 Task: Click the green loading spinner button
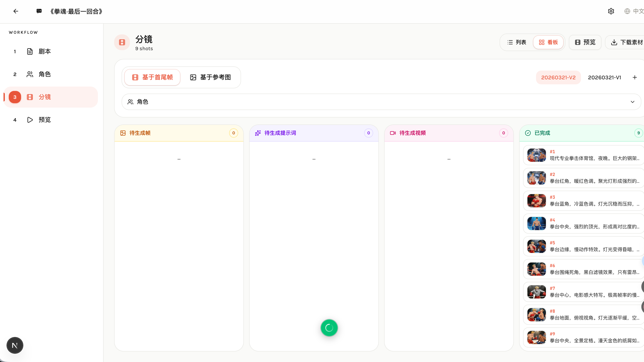pyautogui.click(x=329, y=328)
